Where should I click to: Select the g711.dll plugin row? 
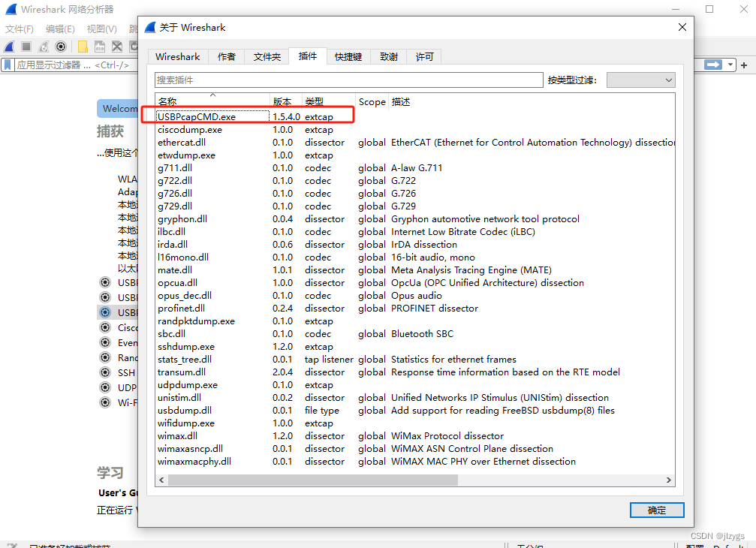[415, 167]
